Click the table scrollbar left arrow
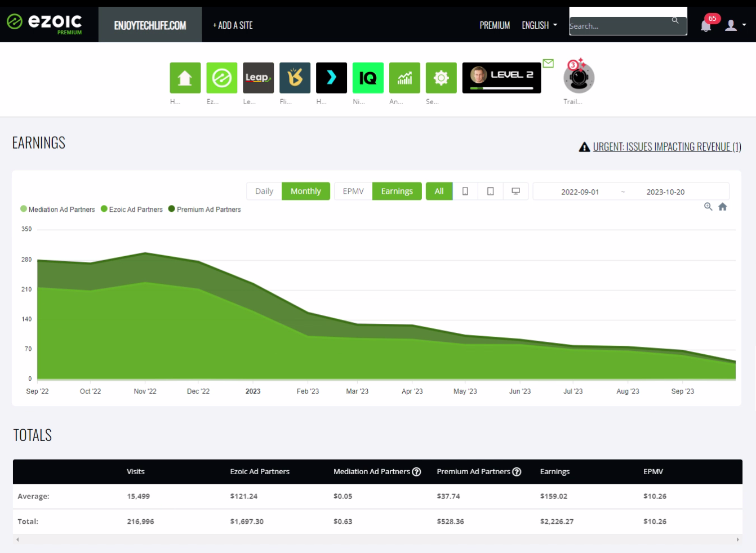The width and height of the screenshot is (756, 553). pos(17,539)
